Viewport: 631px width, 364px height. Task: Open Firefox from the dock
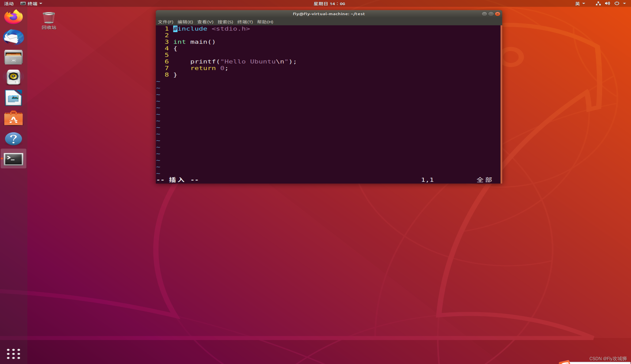click(13, 17)
